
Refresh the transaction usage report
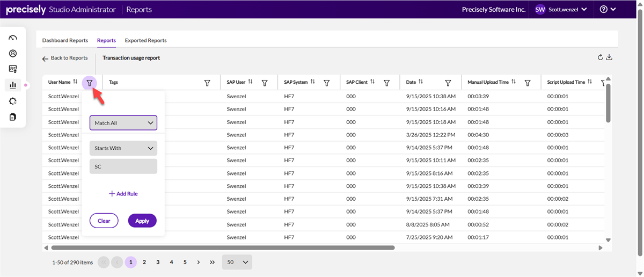point(601,57)
